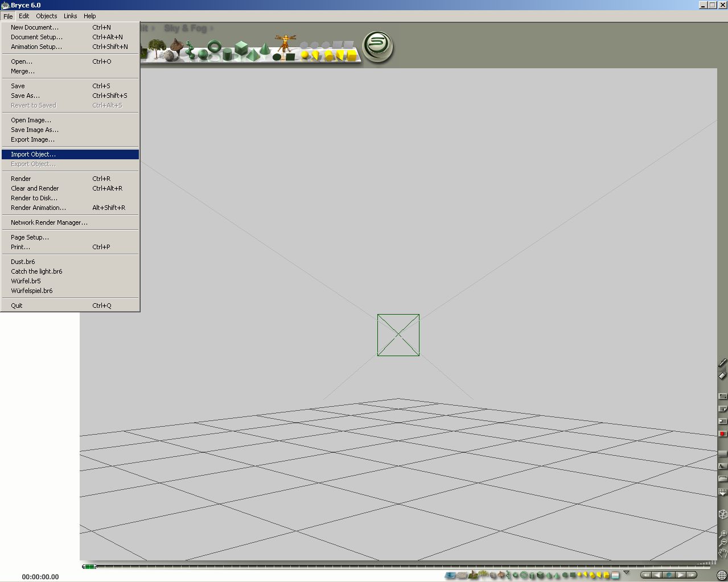
Task: Choose Render Animation… entry
Action: coord(70,208)
